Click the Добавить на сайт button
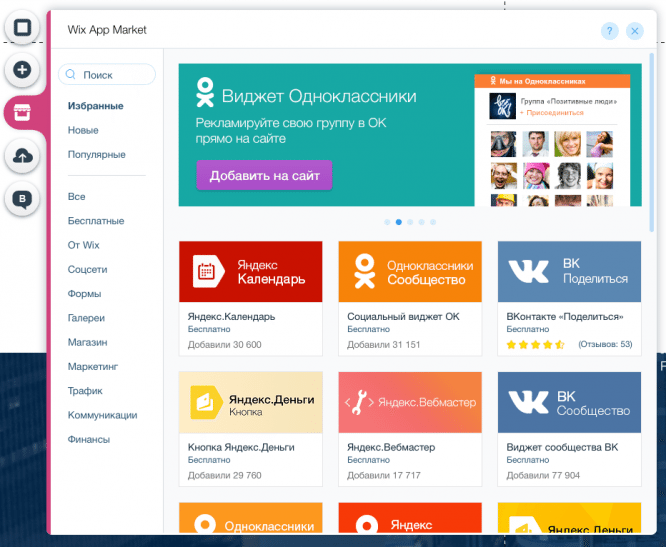 (x=264, y=175)
